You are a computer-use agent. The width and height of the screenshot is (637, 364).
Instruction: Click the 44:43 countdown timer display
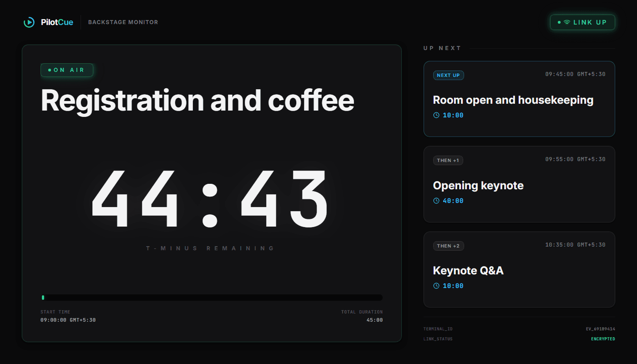[x=210, y=199]
